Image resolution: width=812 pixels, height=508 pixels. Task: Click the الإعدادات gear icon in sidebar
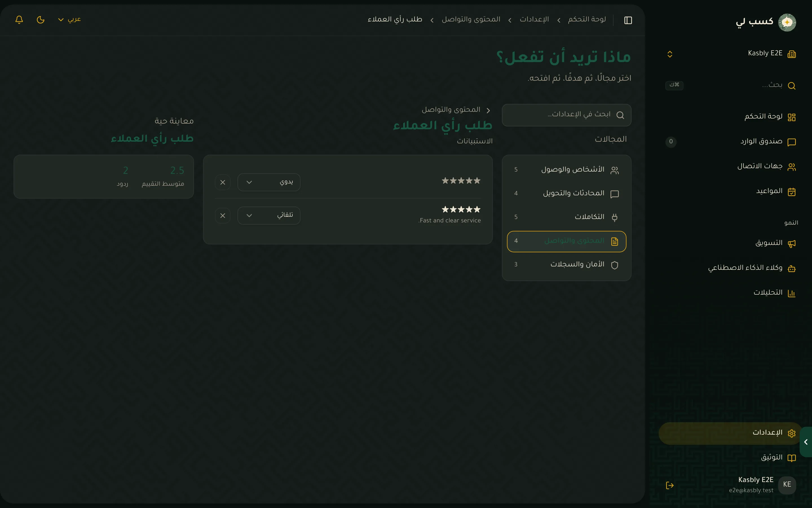(791, 433)
